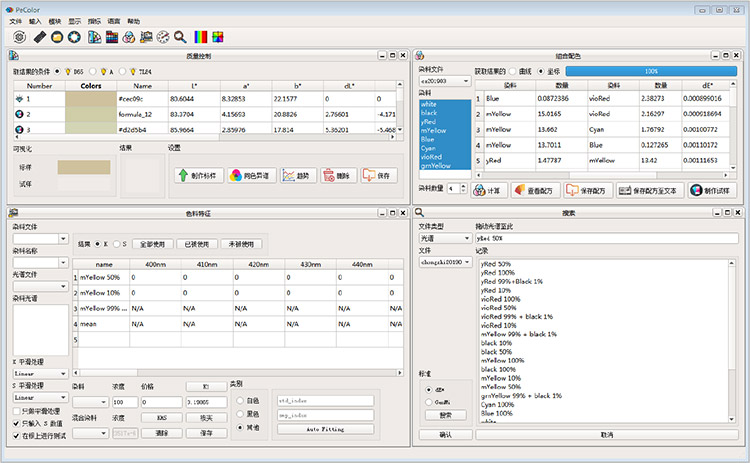
Task: Open the 文件 menu
Action: (15, 20)
